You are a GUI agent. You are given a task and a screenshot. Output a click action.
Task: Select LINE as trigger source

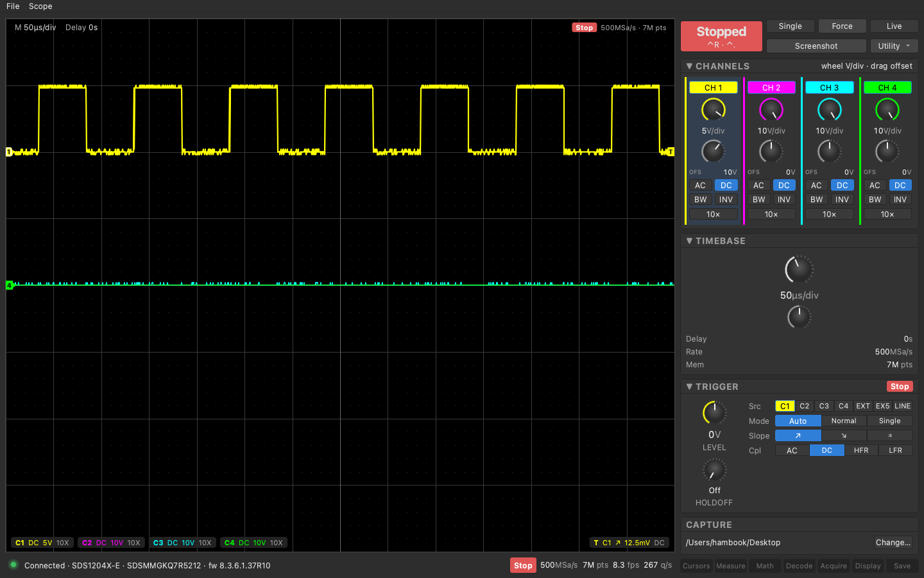click(x=903, y=406)
